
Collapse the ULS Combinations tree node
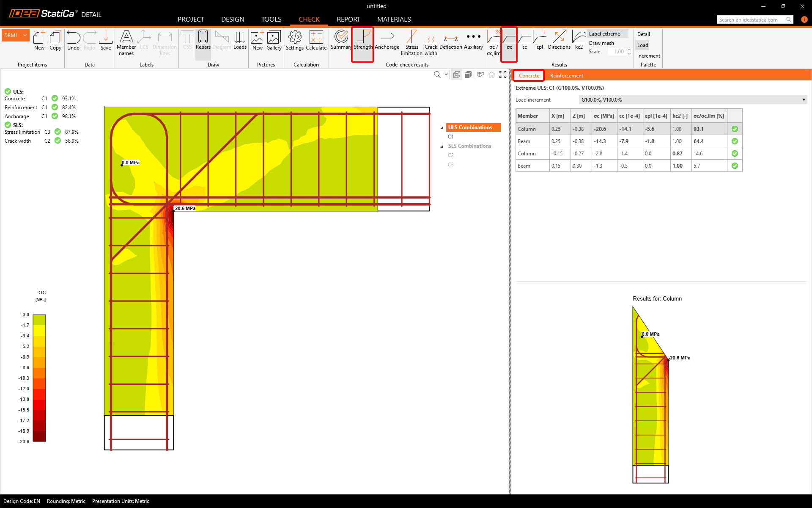442,128
